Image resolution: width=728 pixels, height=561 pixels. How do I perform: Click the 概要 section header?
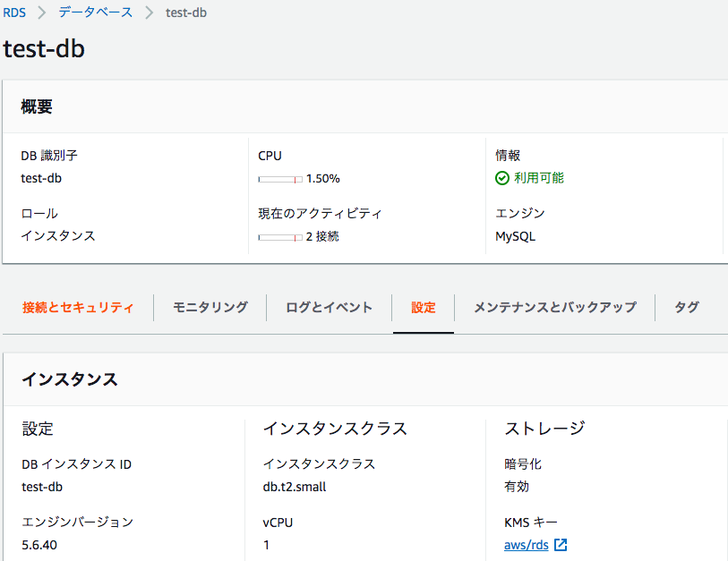tap(37, 106)
